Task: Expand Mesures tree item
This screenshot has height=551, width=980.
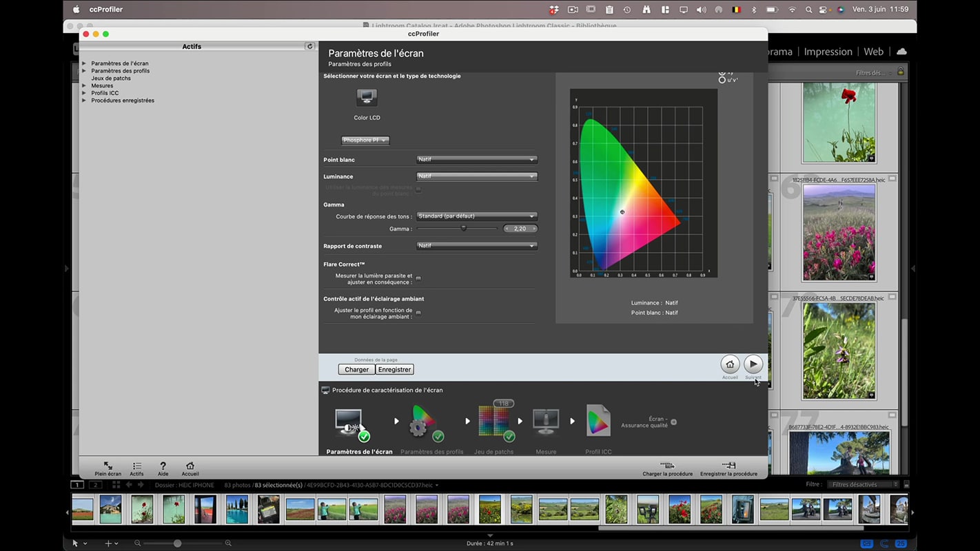Action: 84,86
